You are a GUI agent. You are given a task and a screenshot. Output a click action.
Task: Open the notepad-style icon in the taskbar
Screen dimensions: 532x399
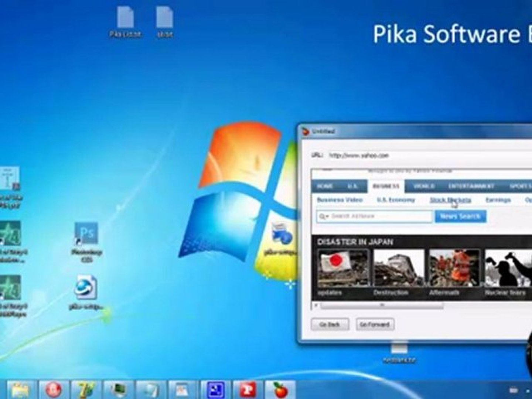150,389
